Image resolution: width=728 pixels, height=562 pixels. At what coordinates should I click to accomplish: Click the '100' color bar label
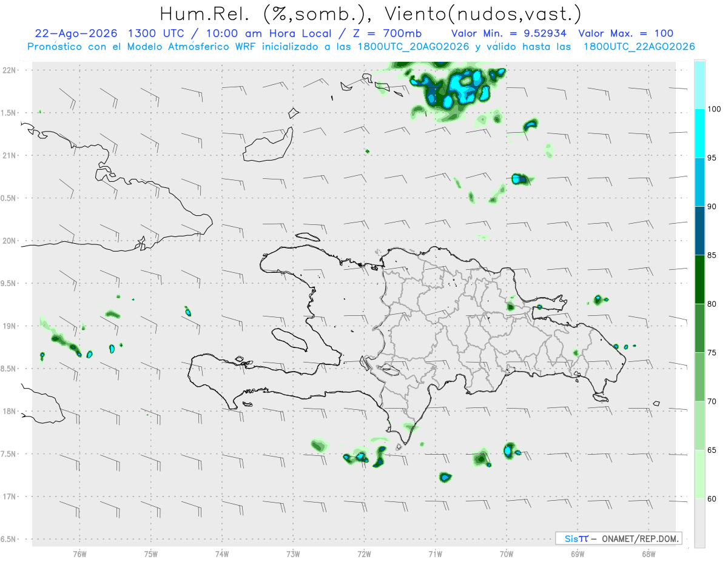715,109
